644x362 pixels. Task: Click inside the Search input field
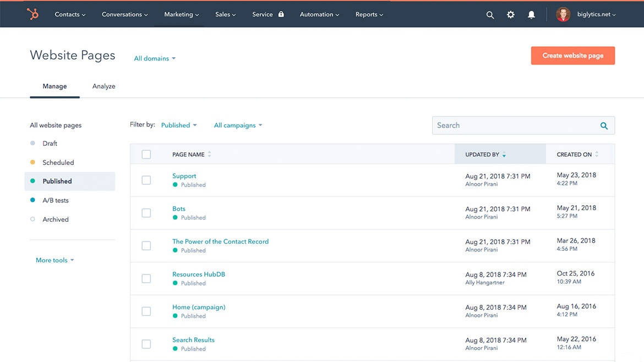pos(512,125)
